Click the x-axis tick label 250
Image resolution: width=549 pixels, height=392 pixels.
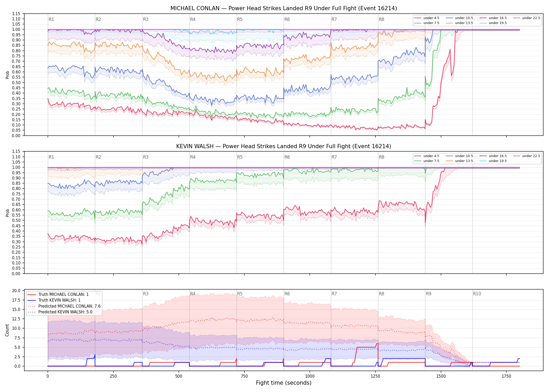coord(113,376)
